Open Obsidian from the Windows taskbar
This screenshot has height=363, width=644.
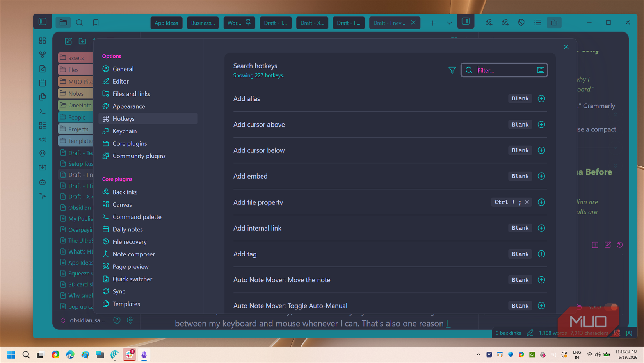144,354
